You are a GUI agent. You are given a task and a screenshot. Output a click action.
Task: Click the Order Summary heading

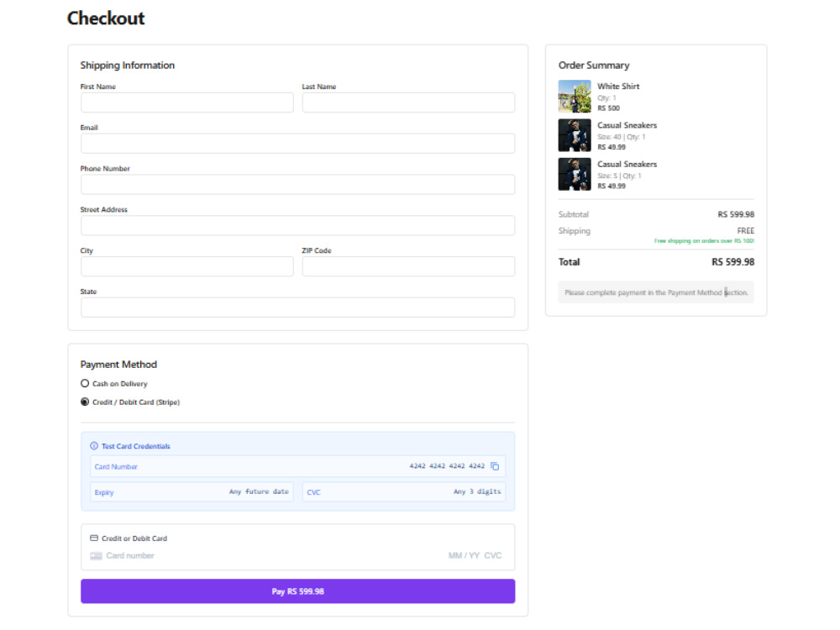point(594,66)
